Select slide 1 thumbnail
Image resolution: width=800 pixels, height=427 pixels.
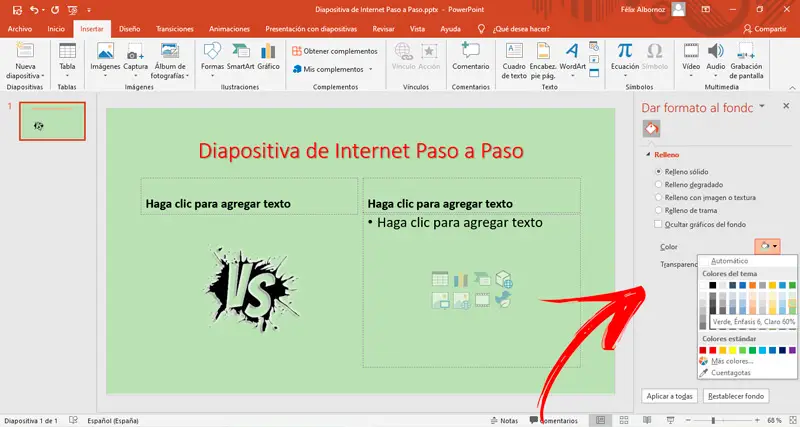coord(52,121)
